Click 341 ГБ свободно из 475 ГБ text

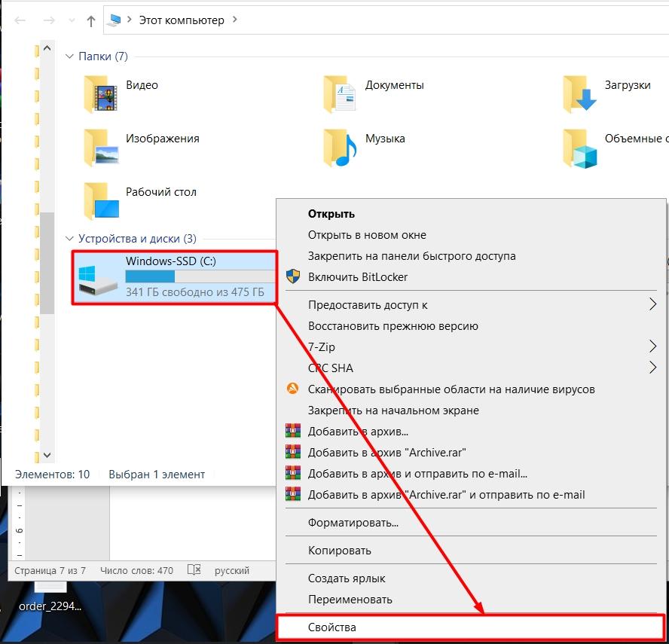pyautogui.click(x=195, y=292)
